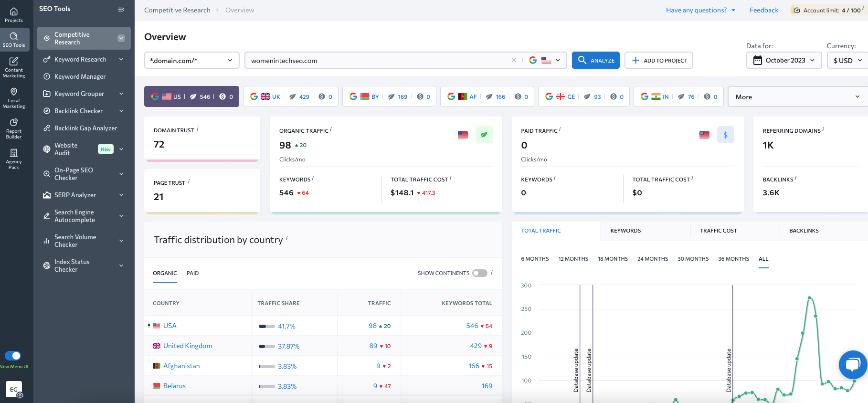868x403 pixels.
Task: Sort by Keywords Total column header
Action: pos(467,303)
